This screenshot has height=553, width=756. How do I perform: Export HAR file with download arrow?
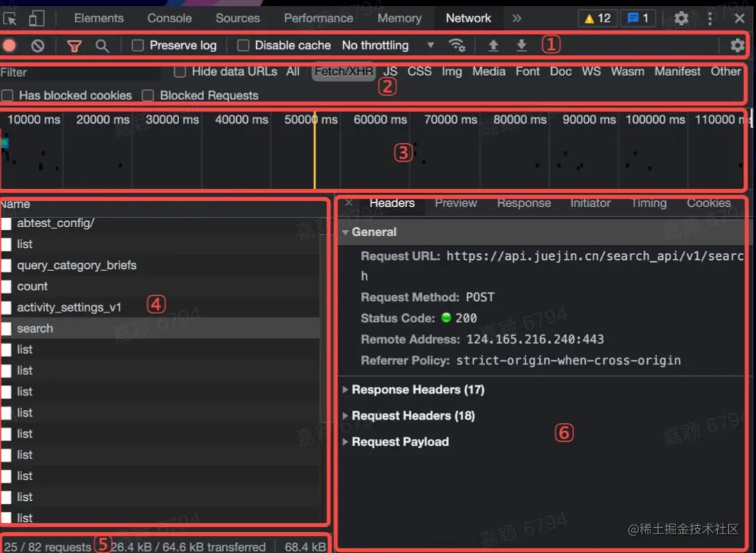coord(521,45)
